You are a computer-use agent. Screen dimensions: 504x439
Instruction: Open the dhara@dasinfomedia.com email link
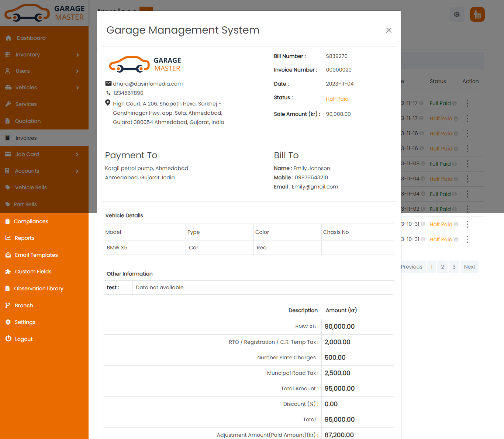point(148,84)
